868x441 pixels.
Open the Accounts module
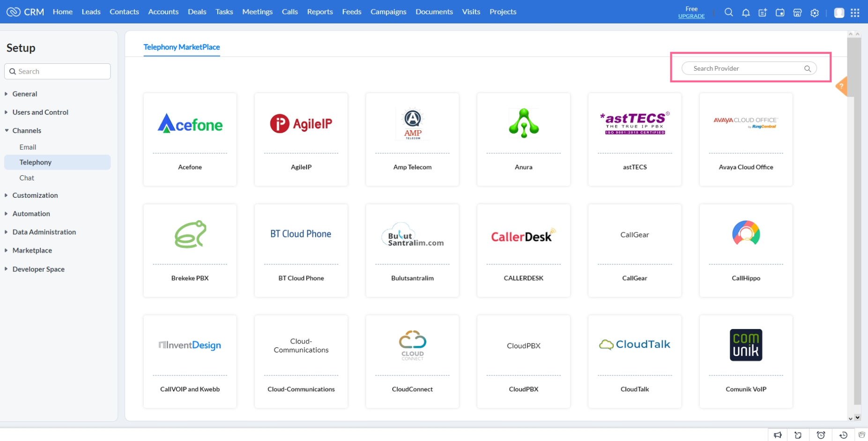(x=163, y=12)
